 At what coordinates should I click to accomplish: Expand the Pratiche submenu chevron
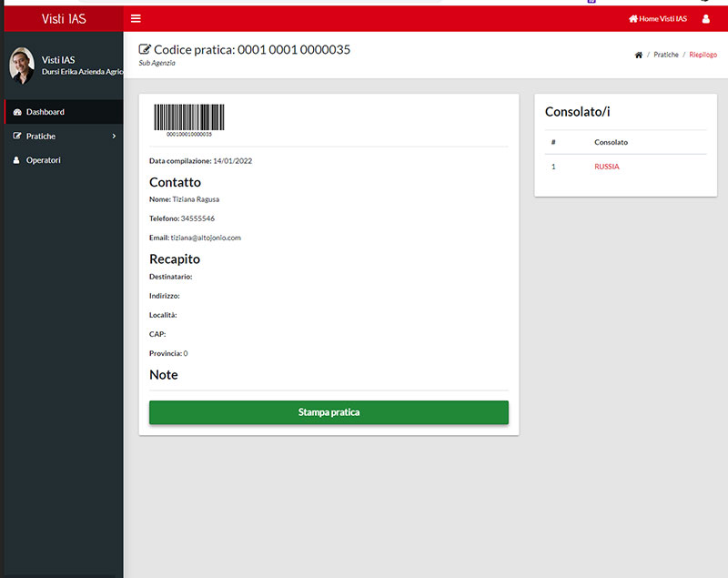click(x=114, y=136)
